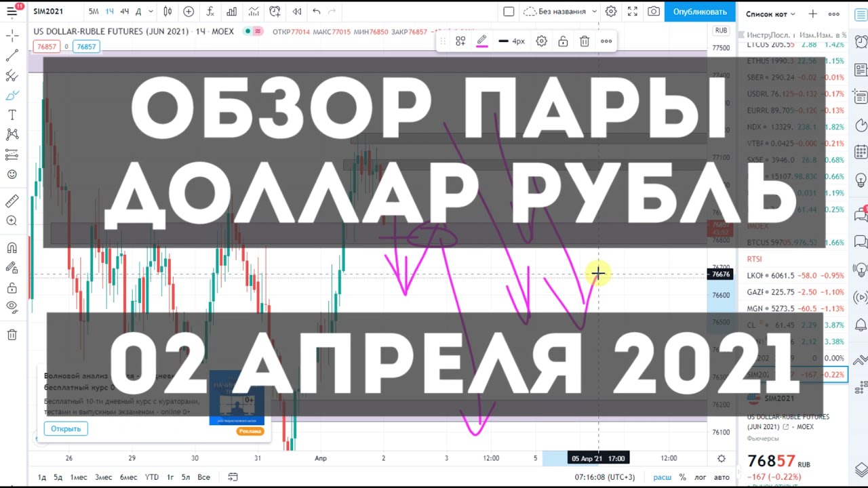Open more options in floating drawing toolbar
Screen dimensions: 868x488
click(x=606, y=41)
